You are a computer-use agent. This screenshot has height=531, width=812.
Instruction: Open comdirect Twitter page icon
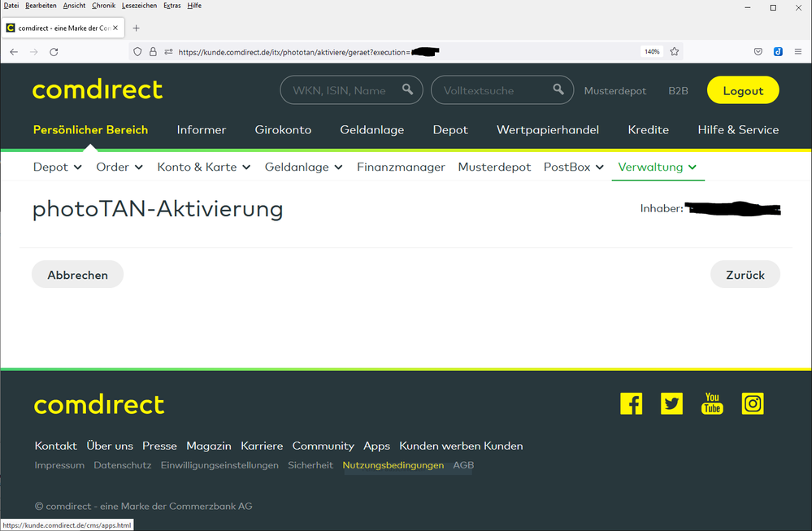click(671, 403)
